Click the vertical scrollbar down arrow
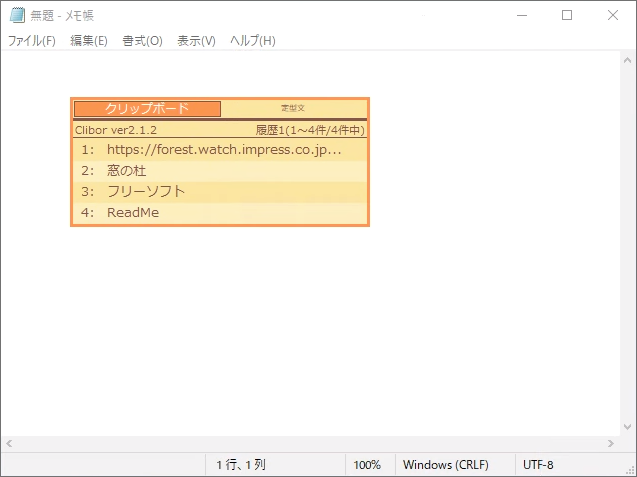The image size is (637, 477). pyautogui.click(x=627, y=427)
